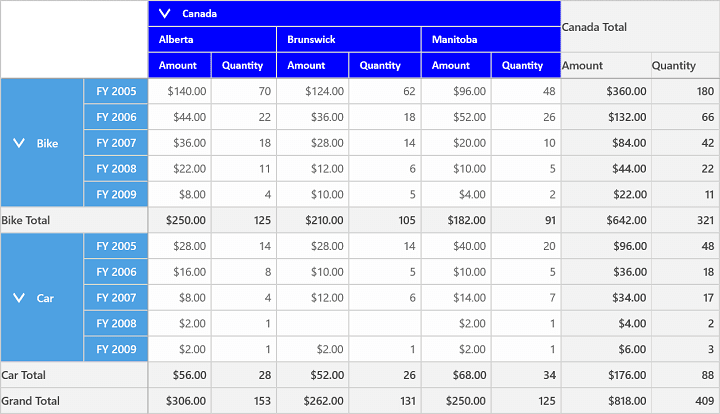
Task: Click Brunswick's Quantity sub-header
Action: (x=385, y=65)
